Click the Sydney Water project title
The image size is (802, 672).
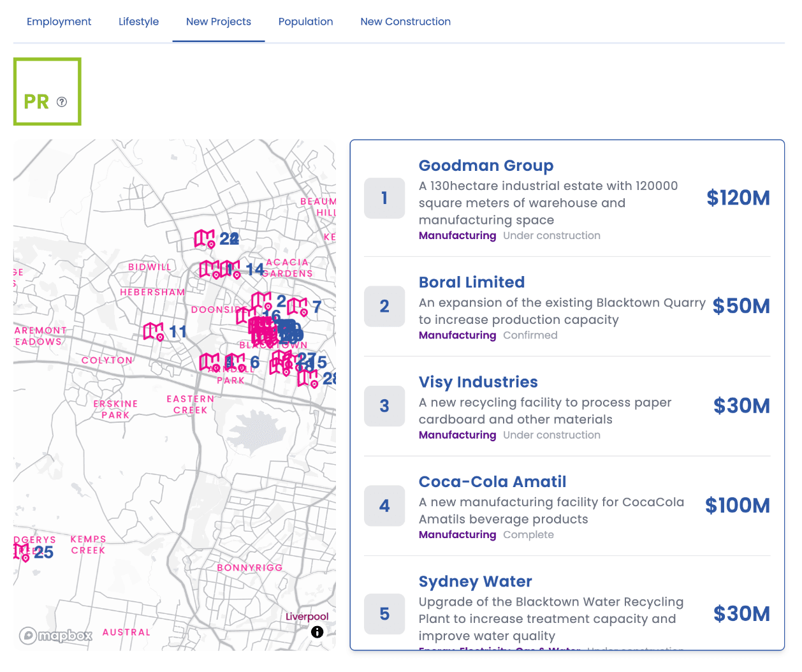click(x=475, y=581)
